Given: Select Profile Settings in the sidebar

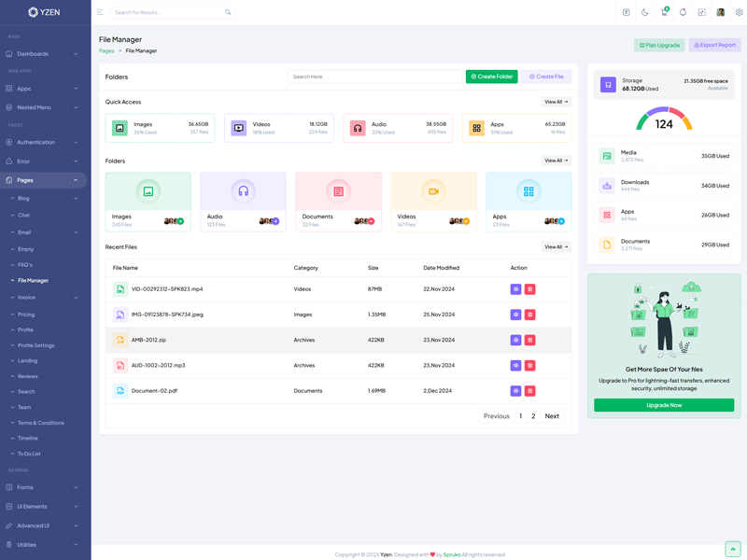Looking at the screenshot, I should [x=36, y=345].
